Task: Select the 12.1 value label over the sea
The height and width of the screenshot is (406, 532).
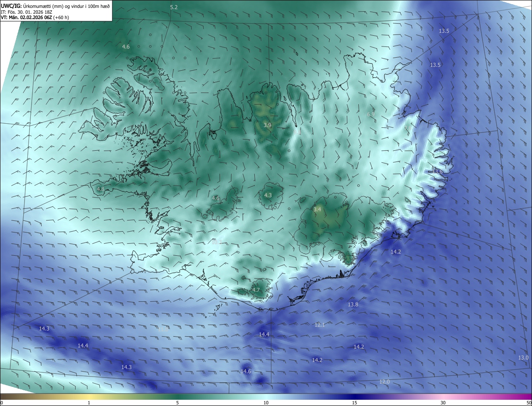Action: (320, 325)
